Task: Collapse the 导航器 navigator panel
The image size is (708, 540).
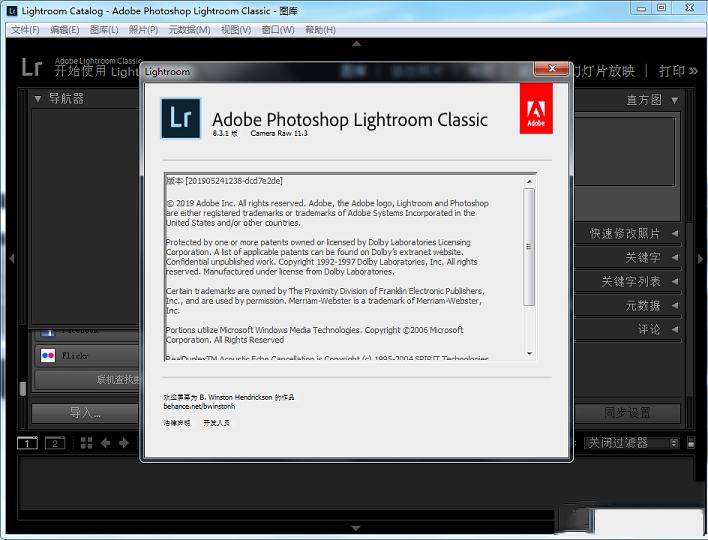Action: [38, 98]
